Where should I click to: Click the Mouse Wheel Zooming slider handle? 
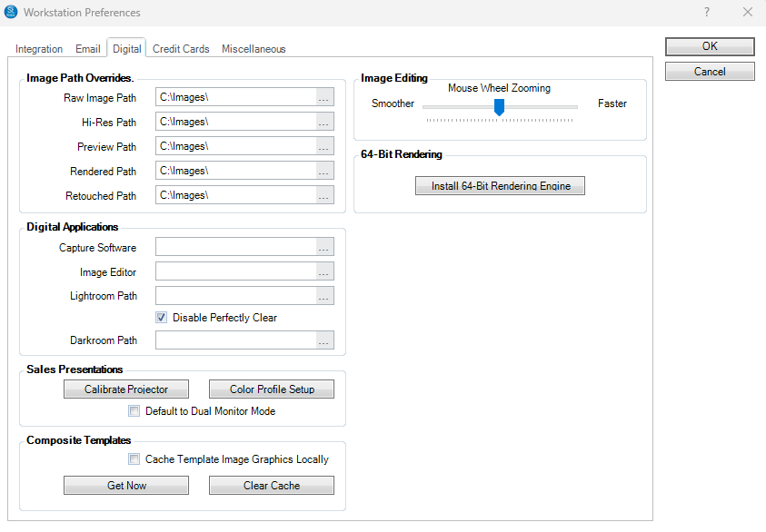(x=499, y=107)
